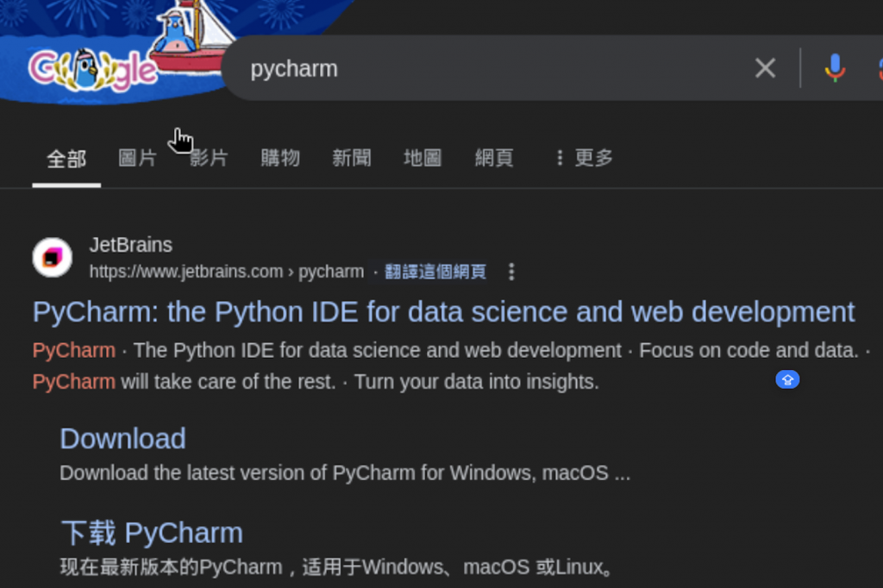This screenshot has width=883, height=588.
Task: Clear the search box with X icon
Action: tap(765, 68)
